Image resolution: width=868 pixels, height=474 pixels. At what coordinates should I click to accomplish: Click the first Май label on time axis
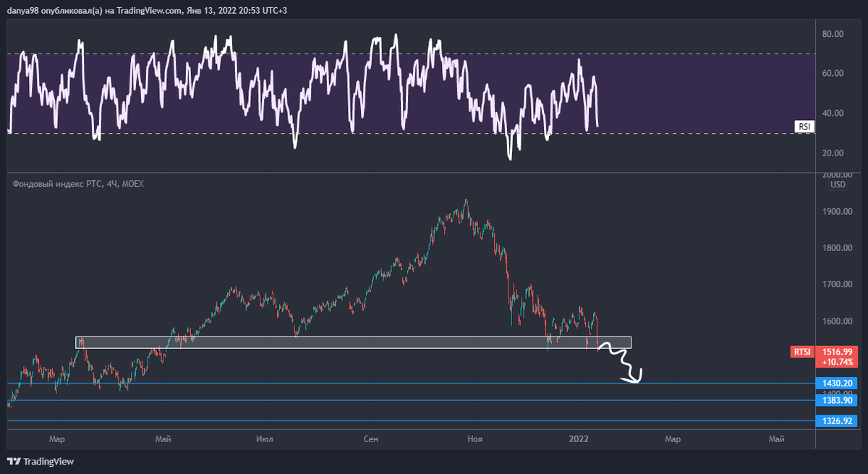(x=163, y=439)
